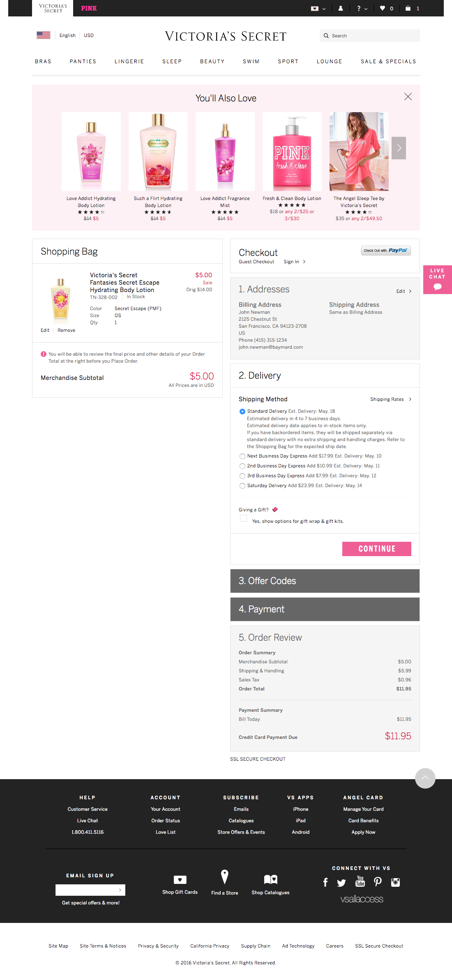Open the Love List heart icon

[x=383, y=8]
